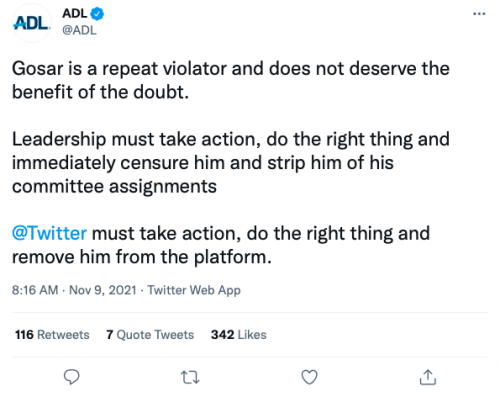Click the 8:16 AM timestamp

tap(35, 290)
